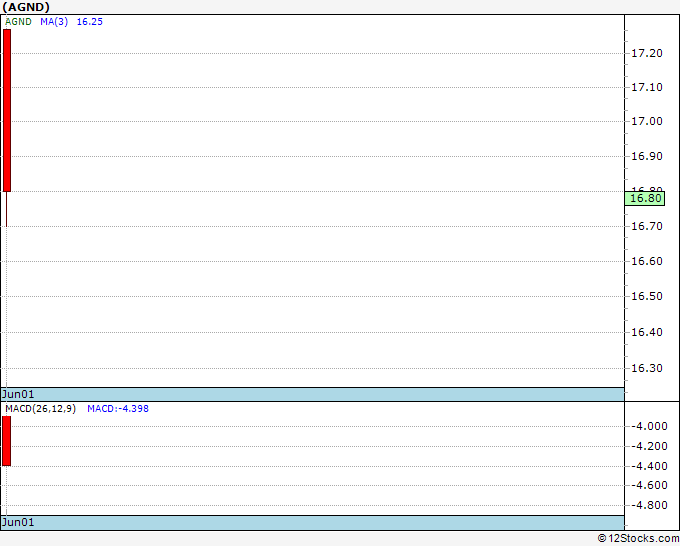Click the (AGND) chart title
Image resolution: width=680 pixels, height=546 pixels.
click(26, 7)
